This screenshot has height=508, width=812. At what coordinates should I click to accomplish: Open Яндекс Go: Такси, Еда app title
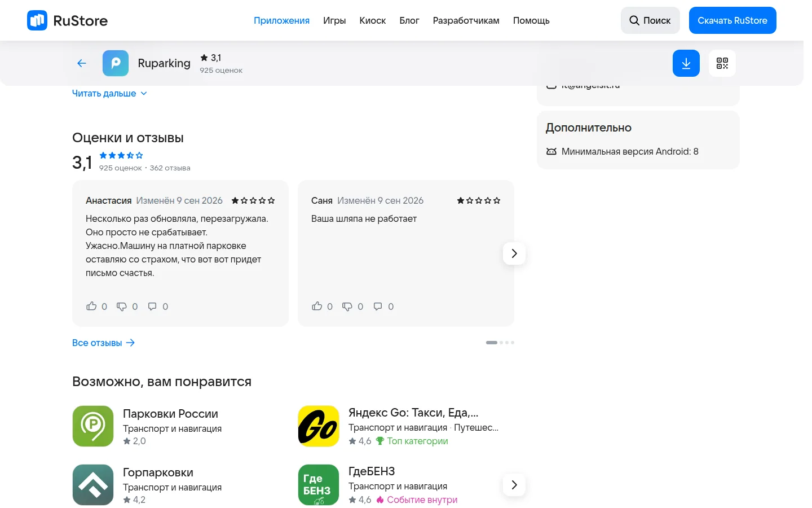coord(413,413)
